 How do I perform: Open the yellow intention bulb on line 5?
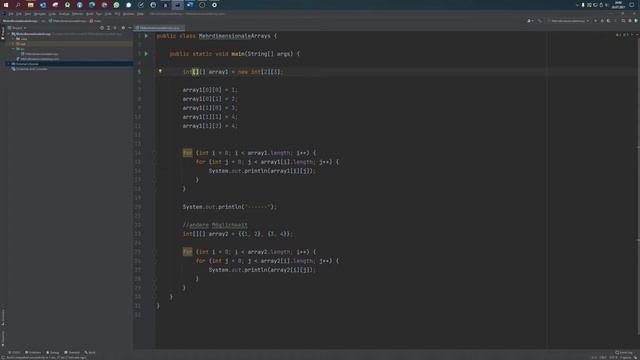click(x=160, y=71)
